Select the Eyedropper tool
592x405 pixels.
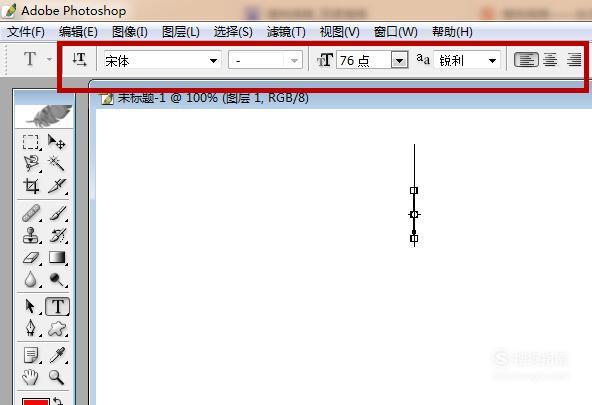pos(57,355)
